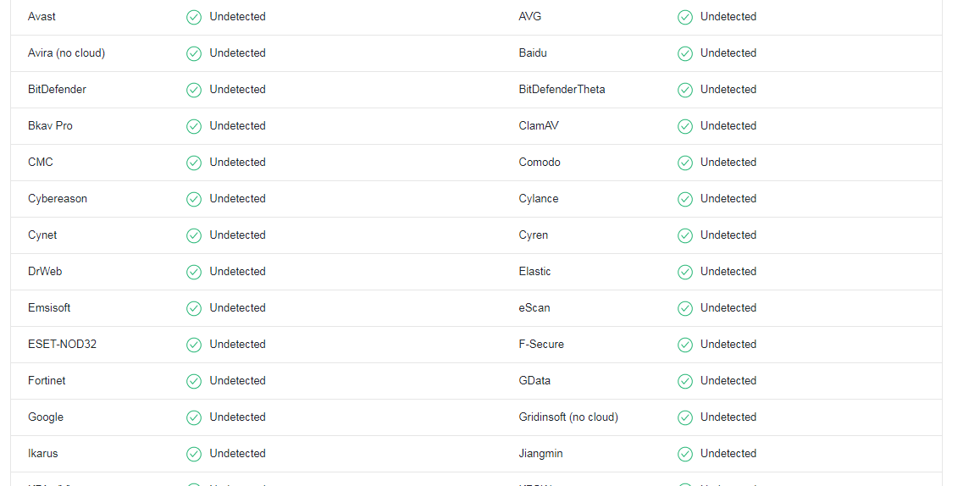This screenshot has width=980, height=486.
Task: Select the Avira (no cloud) engine label
Action: (x=66, y=53)
